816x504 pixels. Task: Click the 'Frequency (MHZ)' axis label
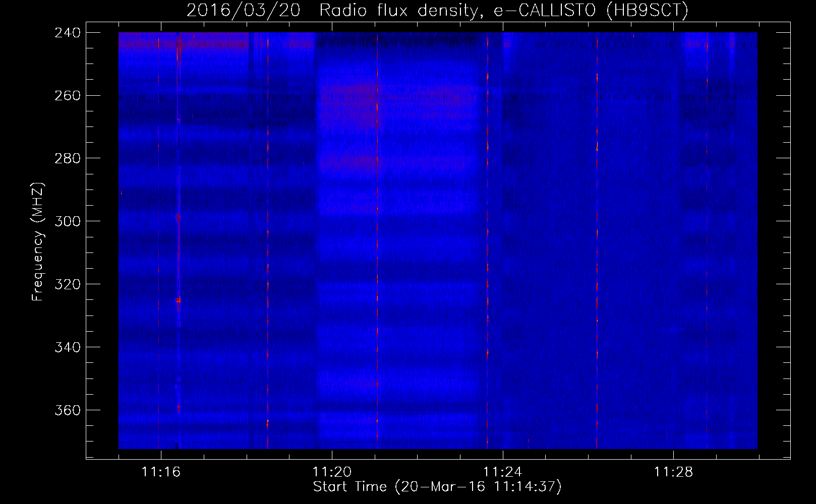38,242
